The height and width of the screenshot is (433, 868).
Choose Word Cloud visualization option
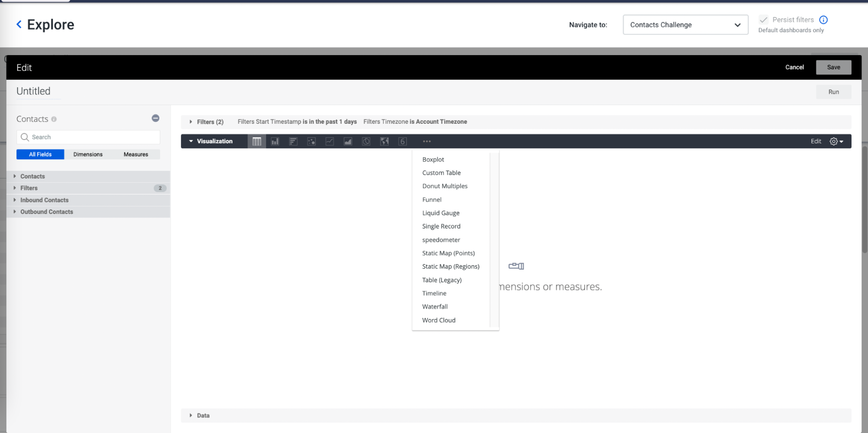pos(439,320)
